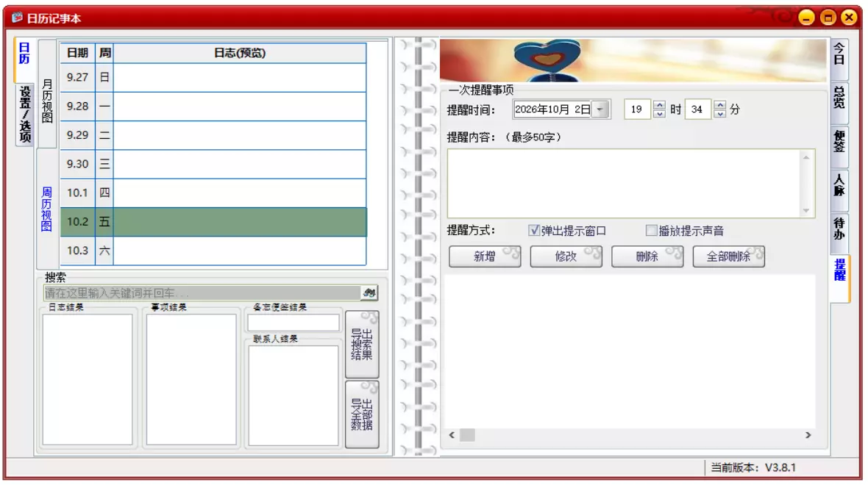
Task: Click the 当前版本: V3.8.1 status text
Action: 753,467
